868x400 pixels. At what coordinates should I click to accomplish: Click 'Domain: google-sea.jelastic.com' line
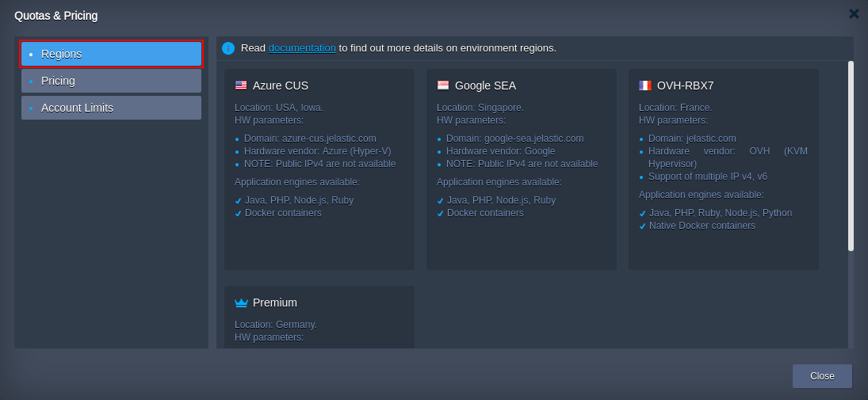point(514,139)
